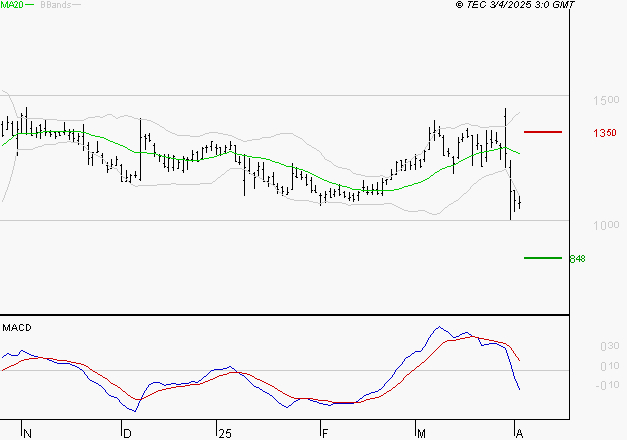Select the MACD panel label

point(17,327)
